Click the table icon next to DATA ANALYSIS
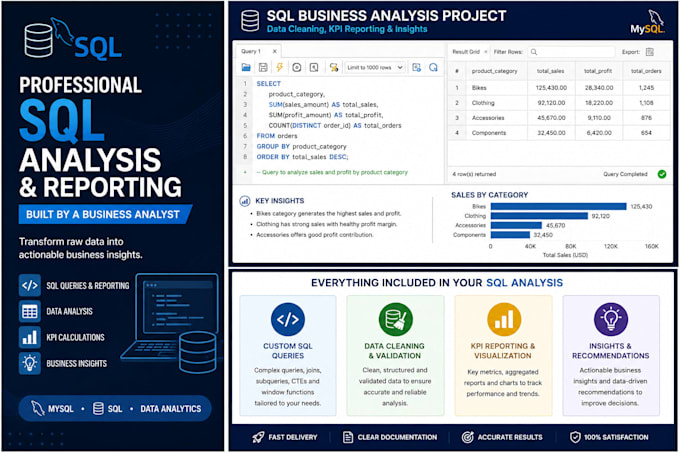 click(x=29, y=311)
